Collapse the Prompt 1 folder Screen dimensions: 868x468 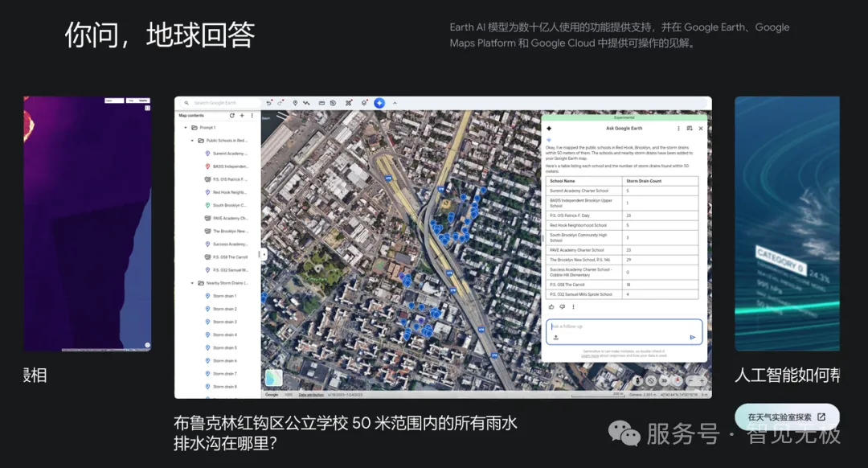186,127
